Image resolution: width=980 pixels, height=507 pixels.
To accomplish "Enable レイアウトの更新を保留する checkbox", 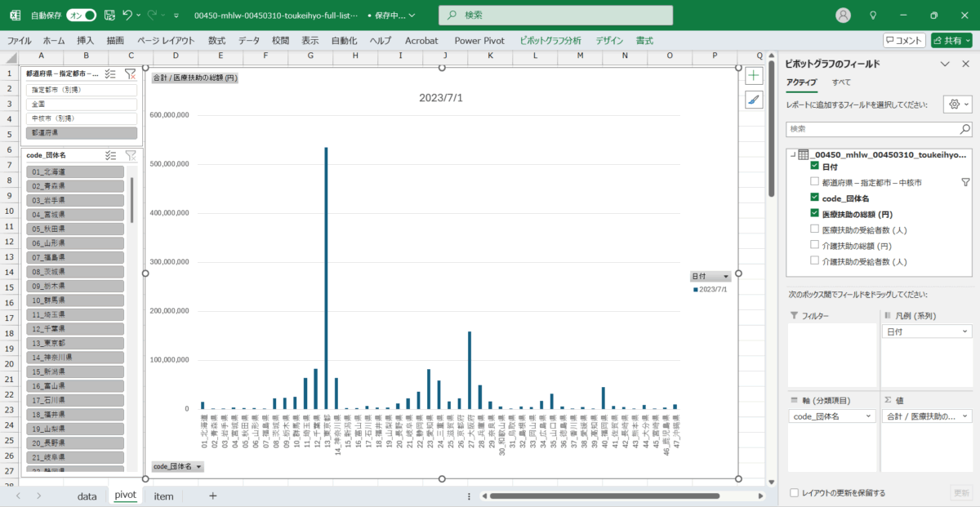I will pos(795,493).
